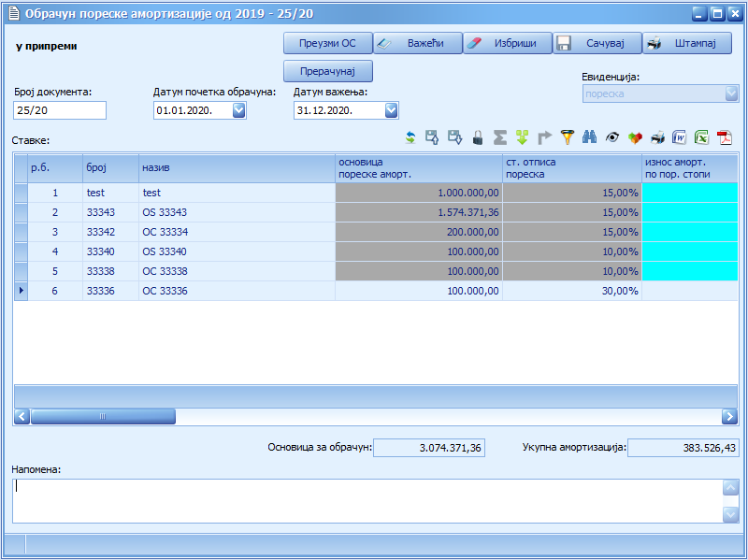
Task: Click the padlock icon in grid toolbar
Action: tap(478, 137)
